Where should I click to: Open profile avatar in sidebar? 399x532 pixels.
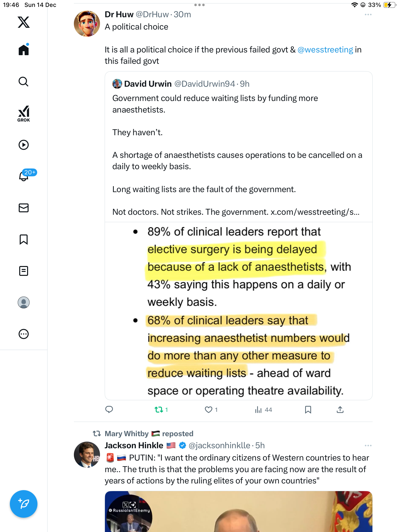tap(24, 302)
